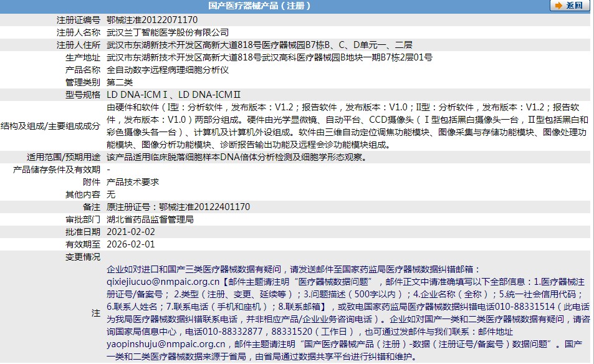
Task: Select product name 全自动数字远程病理细胞分析仪
Action: click(168, 70)
